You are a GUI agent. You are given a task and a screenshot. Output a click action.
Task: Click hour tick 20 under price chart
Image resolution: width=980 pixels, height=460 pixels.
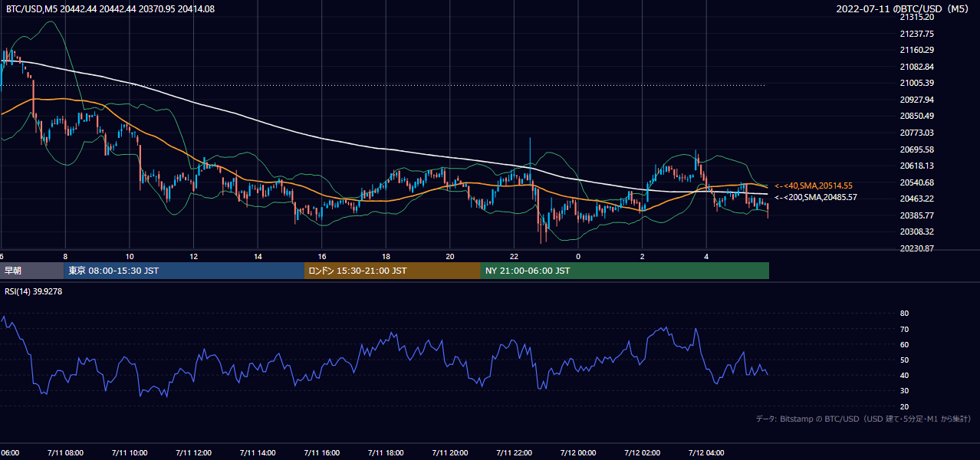click(x=450, y=257)
